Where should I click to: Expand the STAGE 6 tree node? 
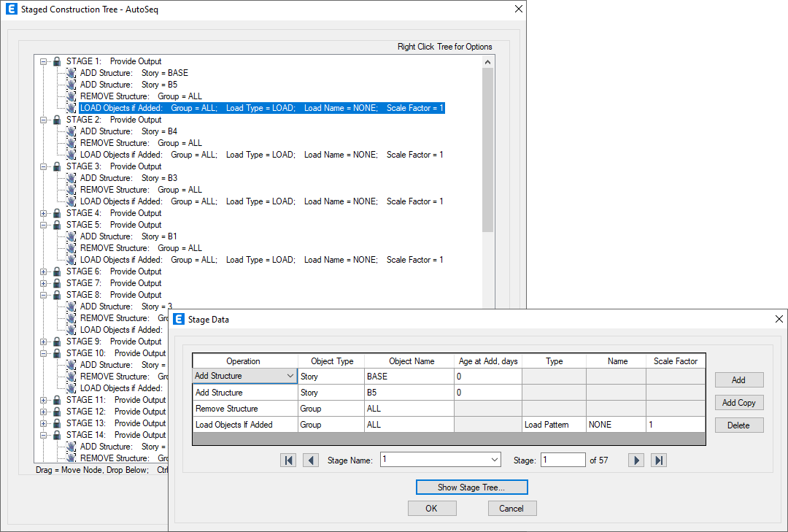click(x=44, y=271)
